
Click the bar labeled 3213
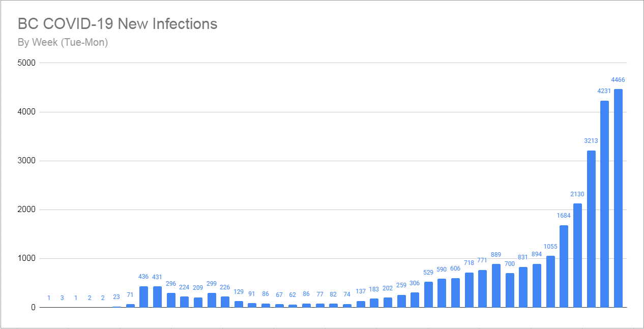[x=591, y=229]
